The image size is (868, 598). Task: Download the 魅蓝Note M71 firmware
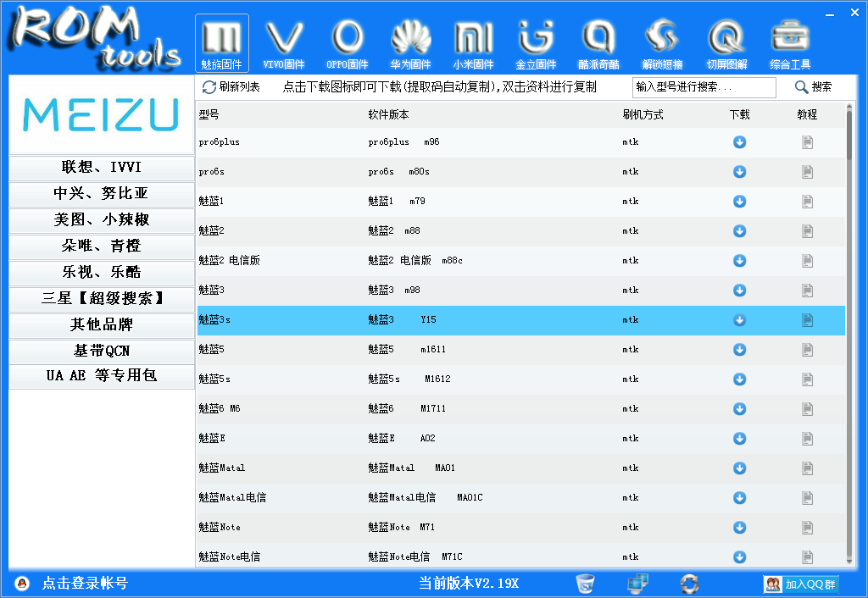tap(739, 528)
